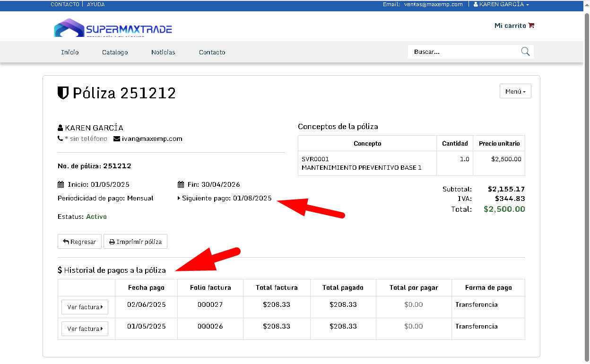This screenshot has width=590, height=364.
Task: Click the SuperMaxTrade logo
Action: point(113,28)
